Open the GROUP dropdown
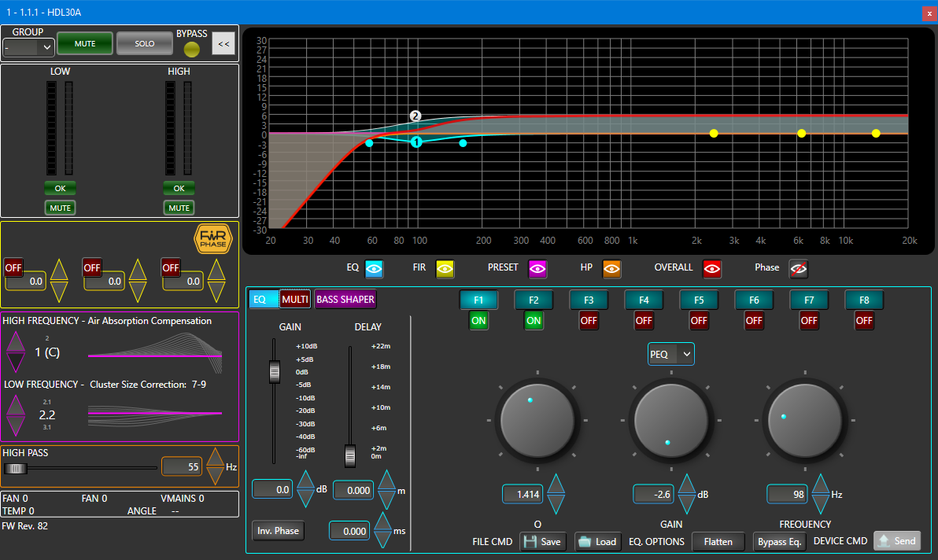The width and height of the screenshot is (938, 560). click(28, 48)
